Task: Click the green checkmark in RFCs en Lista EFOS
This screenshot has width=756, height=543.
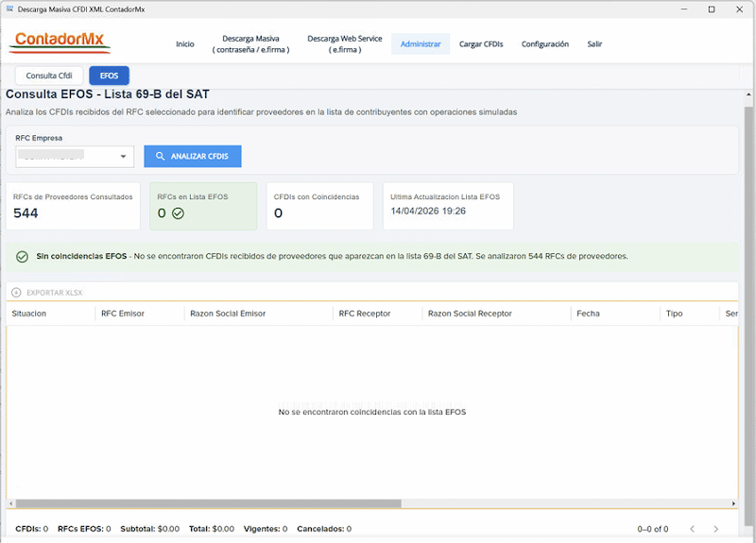Action: [178, 213]
